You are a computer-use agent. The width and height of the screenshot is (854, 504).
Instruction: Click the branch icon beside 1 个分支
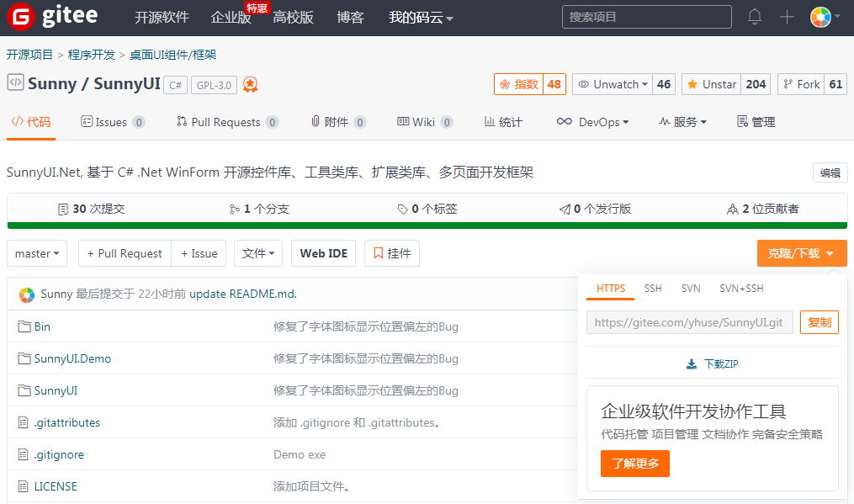(x=235, y=210)
